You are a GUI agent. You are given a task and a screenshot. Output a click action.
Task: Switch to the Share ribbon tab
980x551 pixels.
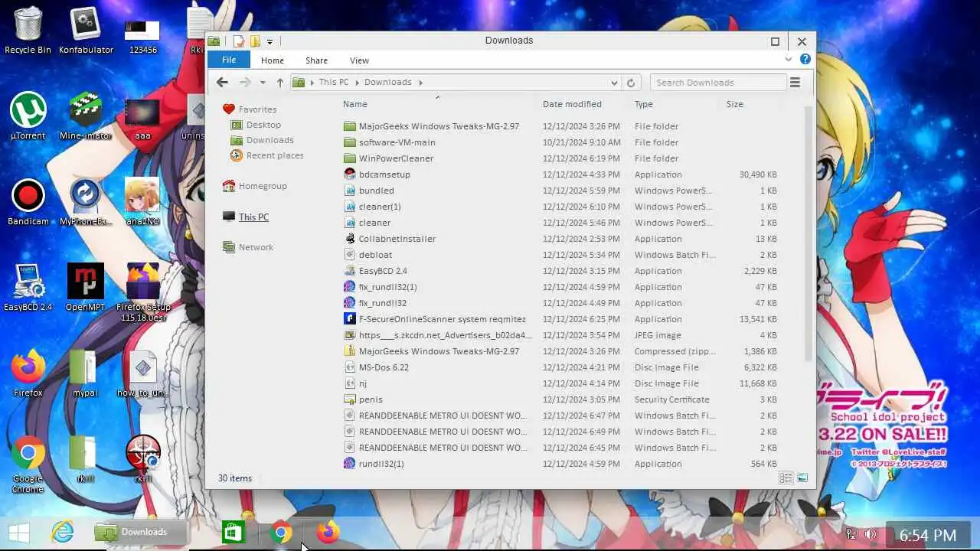pos(316,60)
